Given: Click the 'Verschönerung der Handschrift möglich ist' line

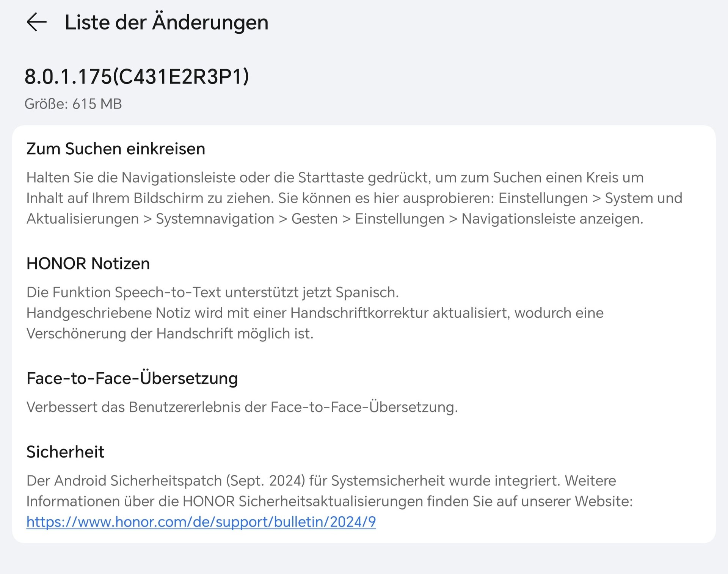Looking at the screenshot, I should (x=170, y=334).
